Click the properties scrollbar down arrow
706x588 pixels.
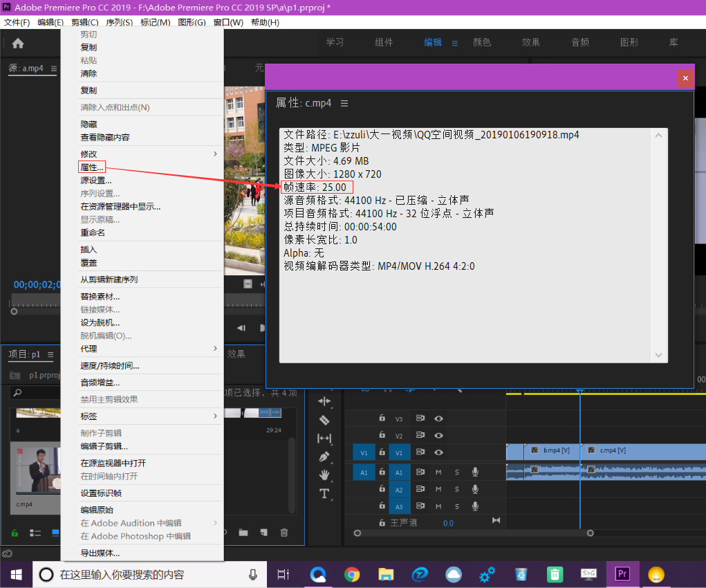tap(659, 355)
